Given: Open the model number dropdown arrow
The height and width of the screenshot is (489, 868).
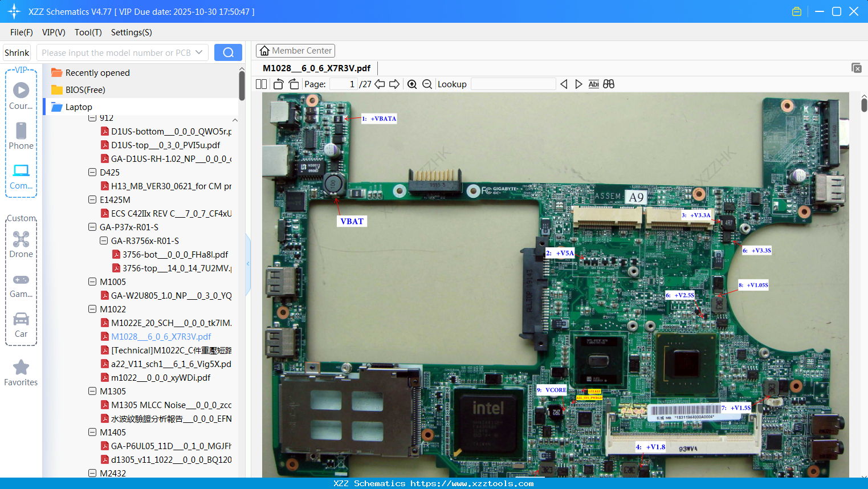Looking at the screenshot, I should [199, 52].
